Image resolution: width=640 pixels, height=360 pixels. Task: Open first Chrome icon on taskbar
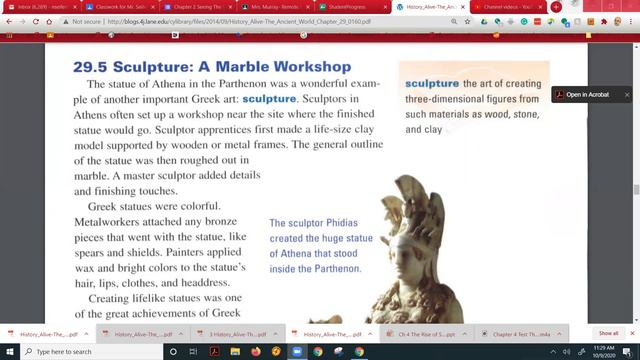pyautogui.click(x=318, y=351)
